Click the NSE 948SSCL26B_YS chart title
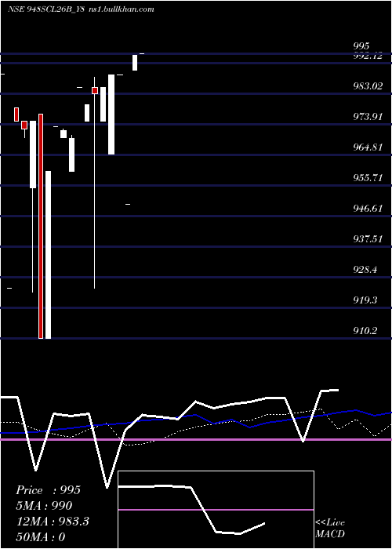Viewport: 392px width, 549px height. click(45, 9)
